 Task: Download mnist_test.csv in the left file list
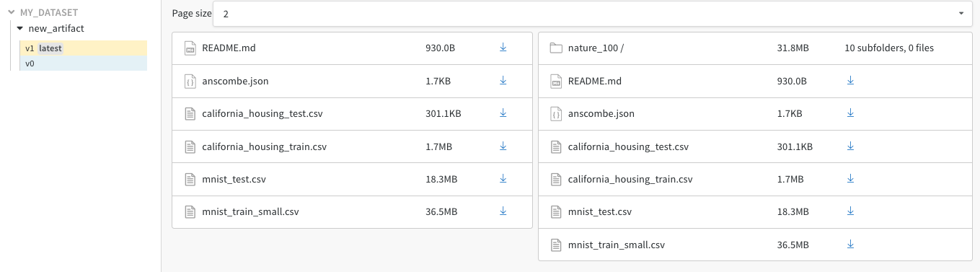[503, 179]
